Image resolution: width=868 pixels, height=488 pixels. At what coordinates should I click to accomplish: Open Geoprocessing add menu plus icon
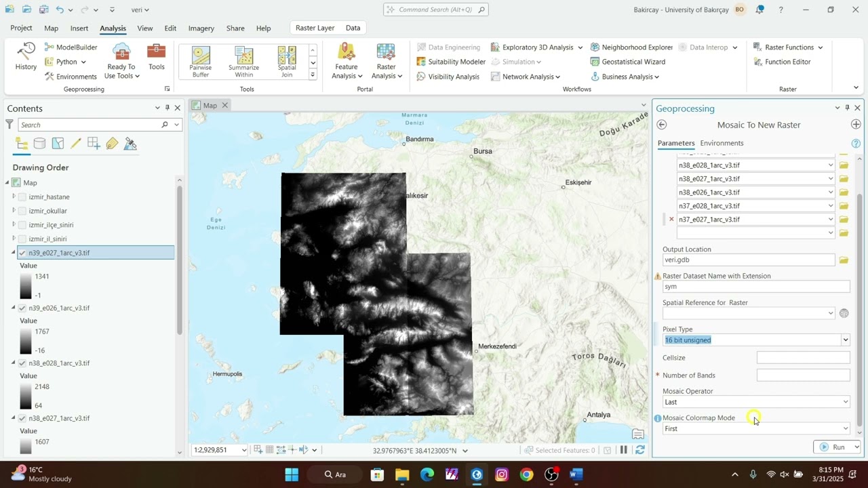856,125
